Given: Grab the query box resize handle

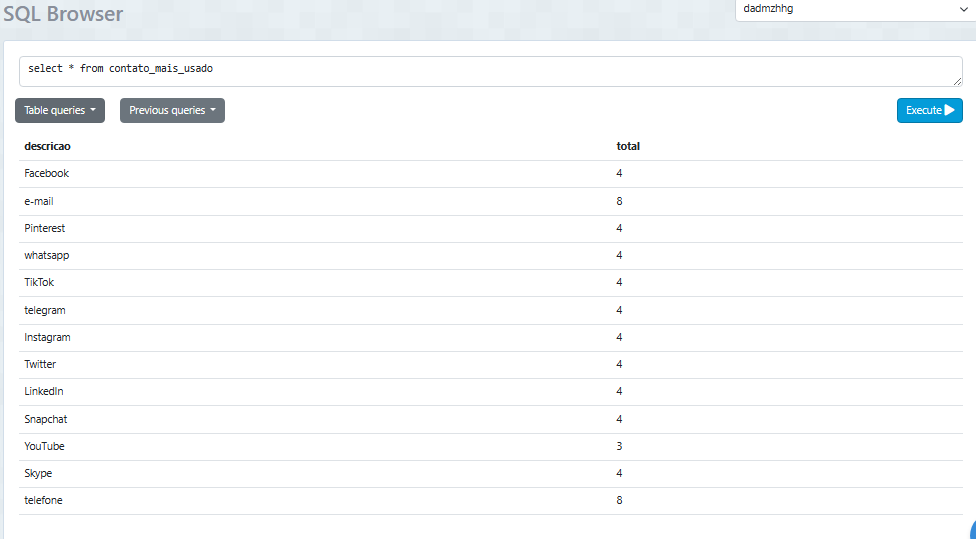Looking at the screenshot, I should click(x=957, y=82).
